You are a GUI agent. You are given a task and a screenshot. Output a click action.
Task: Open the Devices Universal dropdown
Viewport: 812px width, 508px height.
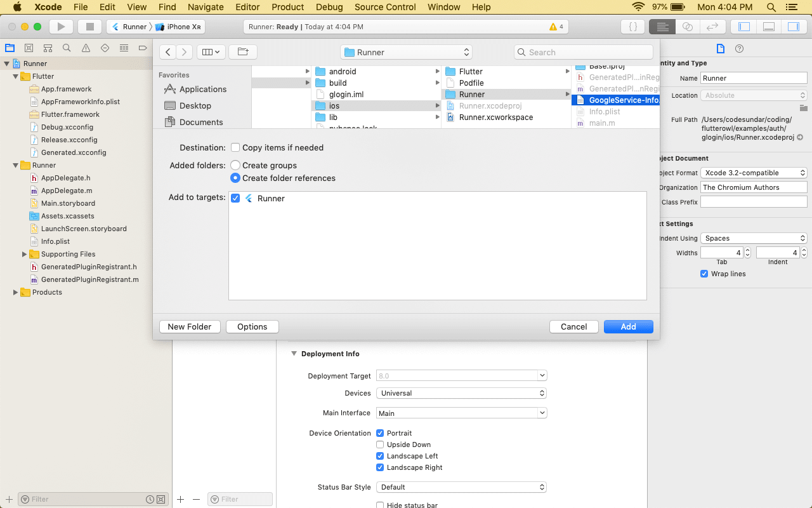tap(461, 393)
